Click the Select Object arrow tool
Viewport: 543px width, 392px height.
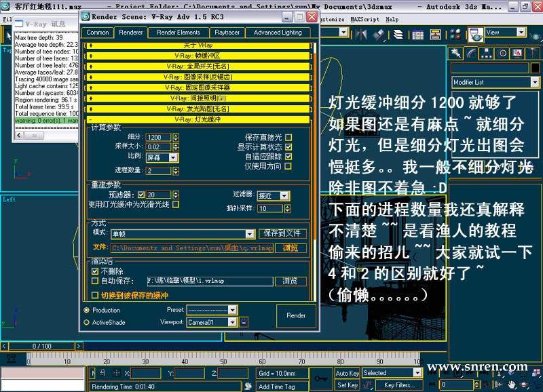(8, 36)
